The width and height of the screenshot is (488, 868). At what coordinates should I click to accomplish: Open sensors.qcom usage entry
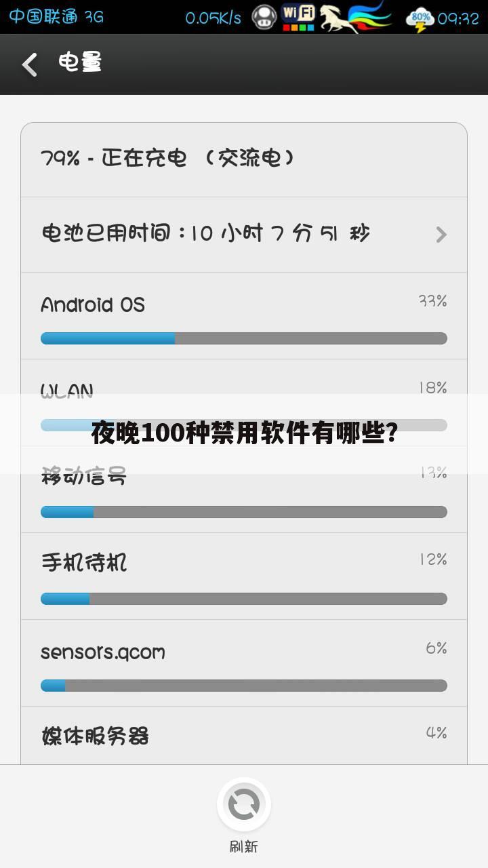tap(244, 663)
